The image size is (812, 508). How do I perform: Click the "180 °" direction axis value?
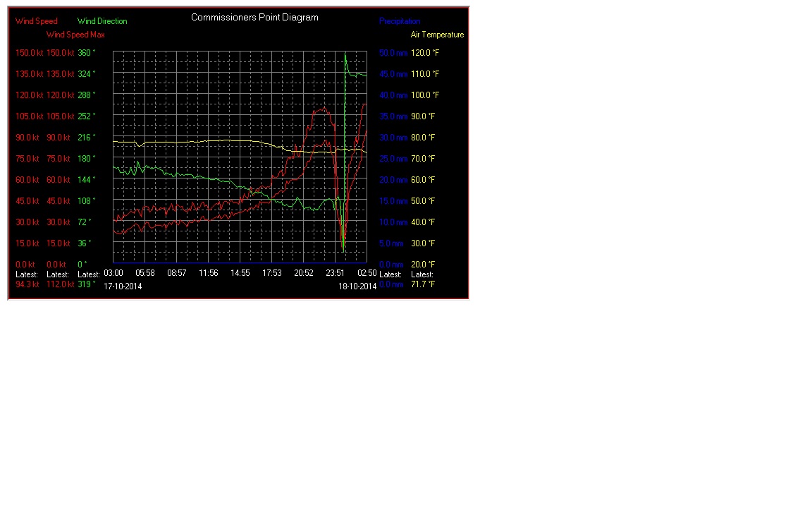[87, 159]
